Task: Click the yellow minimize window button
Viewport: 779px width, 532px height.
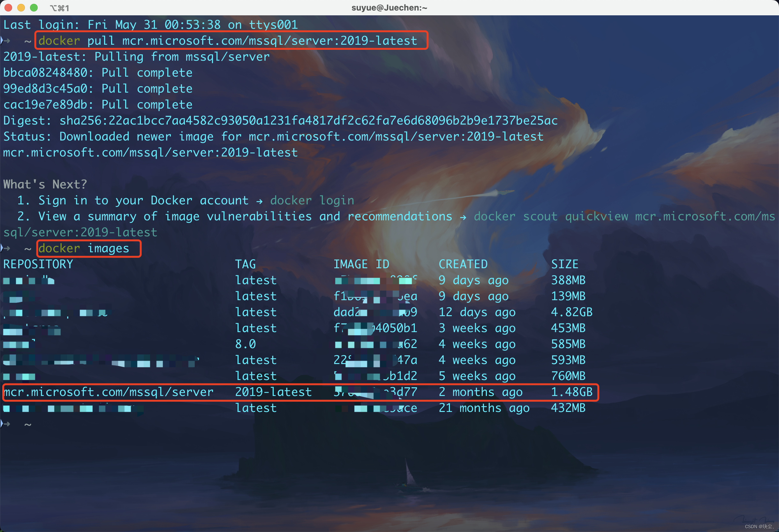Action: pos(21,7)
